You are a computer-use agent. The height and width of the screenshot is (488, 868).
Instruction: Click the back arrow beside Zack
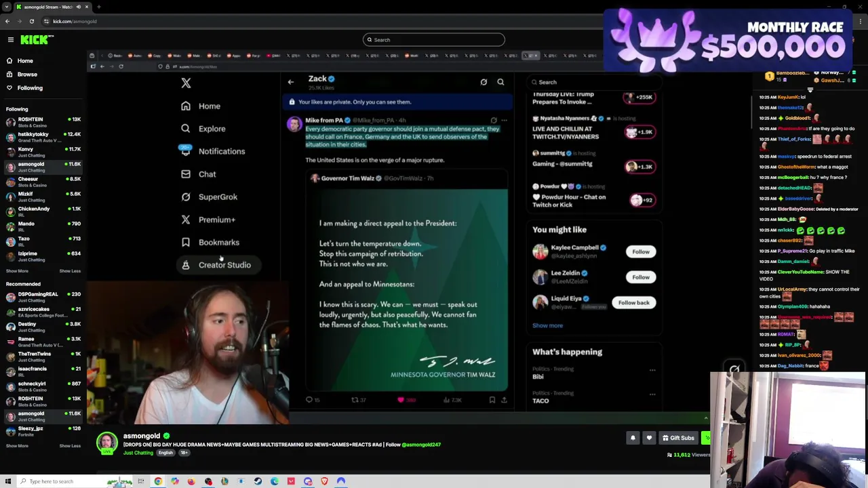[x=291, y=82]
